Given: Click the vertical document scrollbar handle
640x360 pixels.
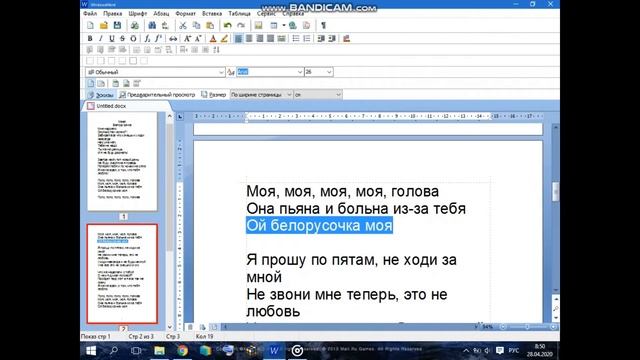Looking at the screenshot, I should 556,191.
